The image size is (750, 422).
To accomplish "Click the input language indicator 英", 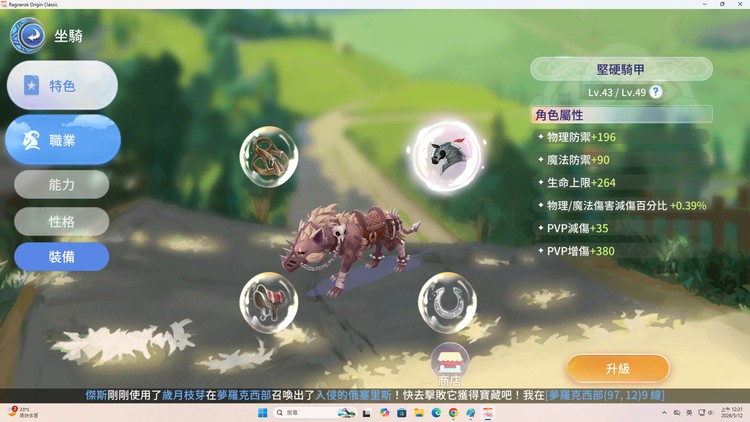I will pyautogui.click(x=689, y=413).
